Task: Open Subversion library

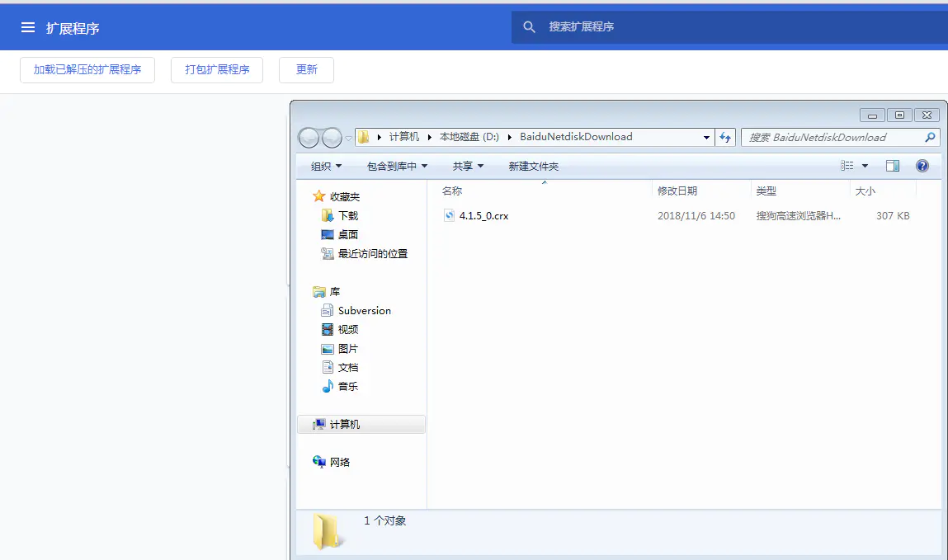Action: tap(364, 310)
